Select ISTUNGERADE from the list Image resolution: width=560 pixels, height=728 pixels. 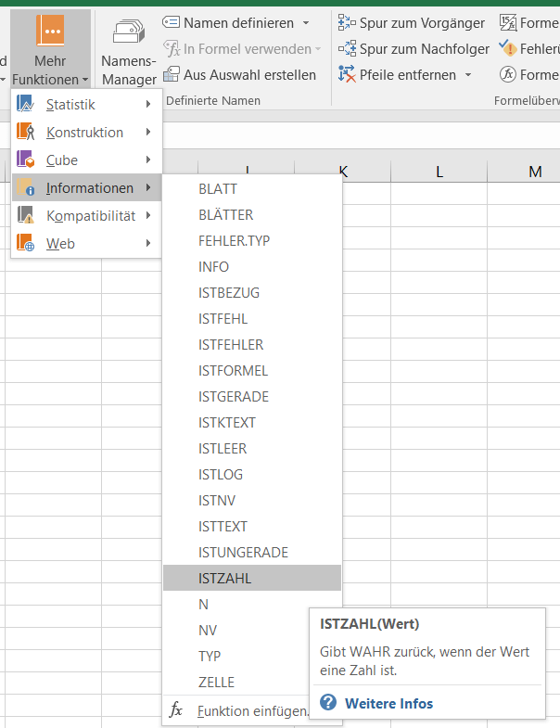coord(243,552)
